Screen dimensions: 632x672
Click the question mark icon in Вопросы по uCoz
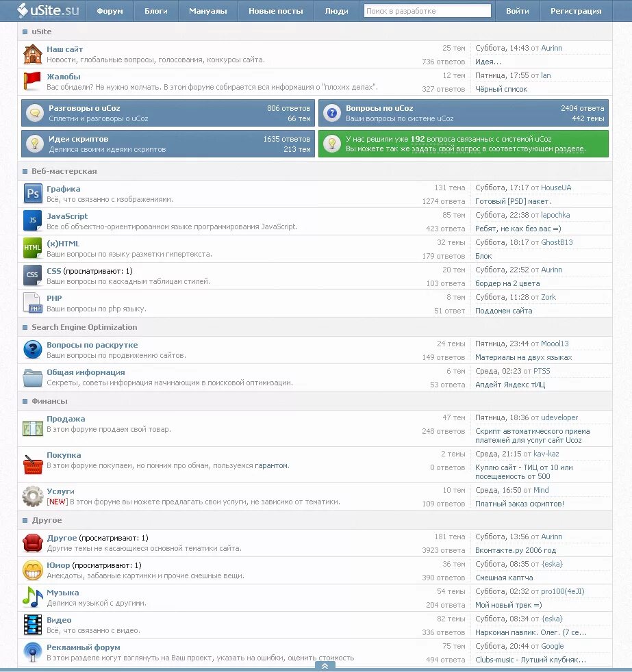coord(332,113)
